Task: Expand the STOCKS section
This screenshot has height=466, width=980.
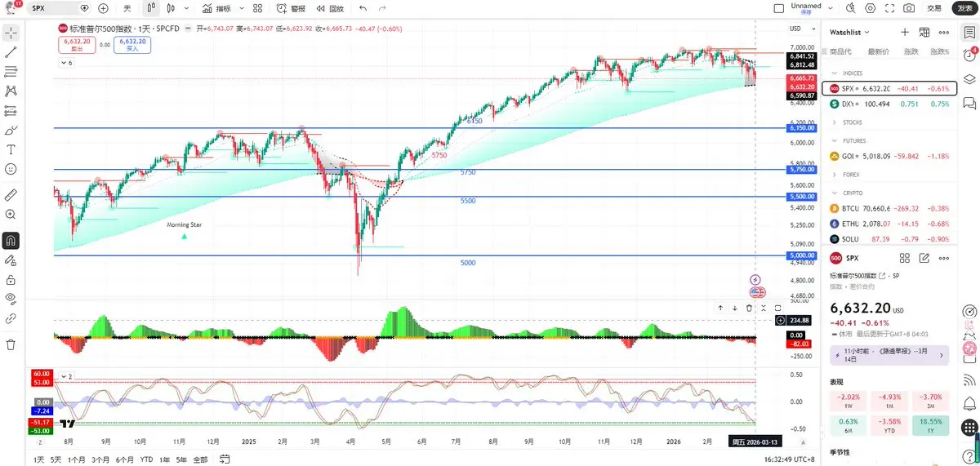Action: pos(834,122)
